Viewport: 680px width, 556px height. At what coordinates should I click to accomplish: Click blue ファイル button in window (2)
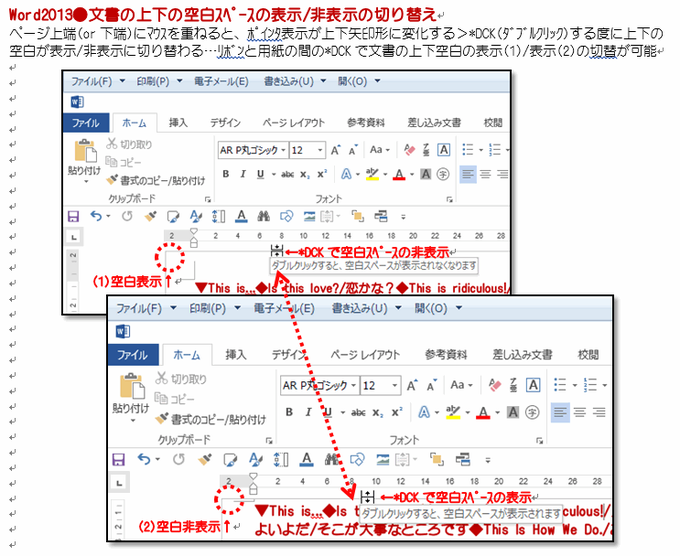coord(133,355)
